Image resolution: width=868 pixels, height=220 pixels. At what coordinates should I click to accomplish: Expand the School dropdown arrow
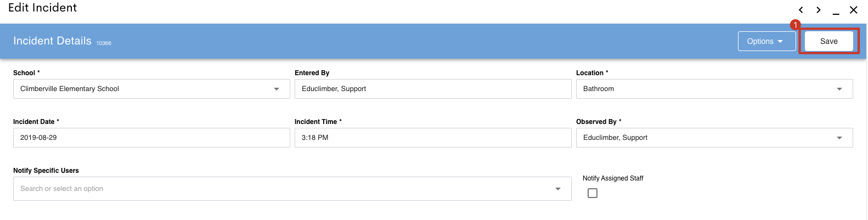(277, 89)
